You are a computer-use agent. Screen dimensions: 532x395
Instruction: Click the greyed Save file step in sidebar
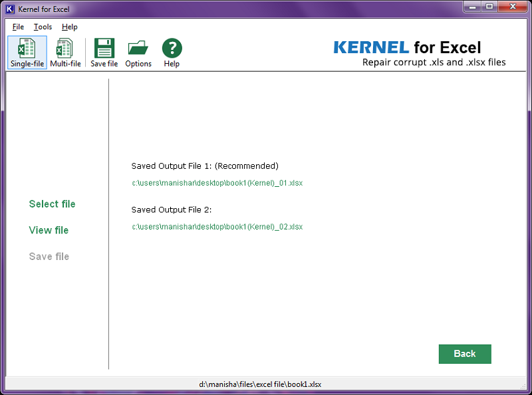49,257
